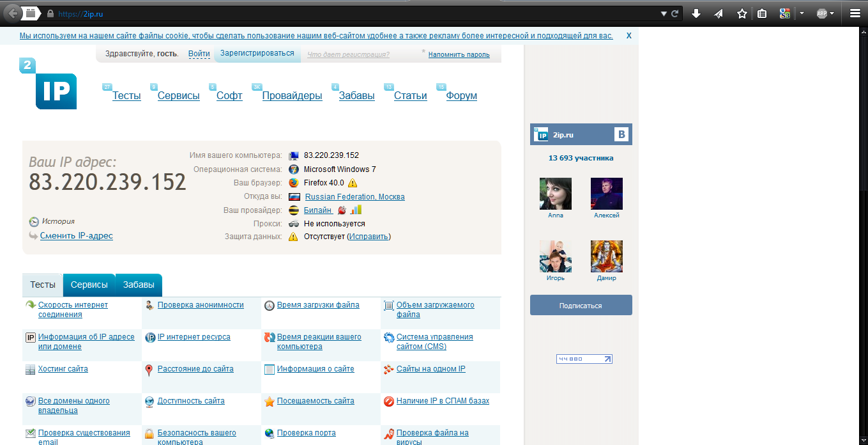This screenshot has width=868, height=445.
Task: Open the browser downloads arrow icon
Action: [696, 13]
